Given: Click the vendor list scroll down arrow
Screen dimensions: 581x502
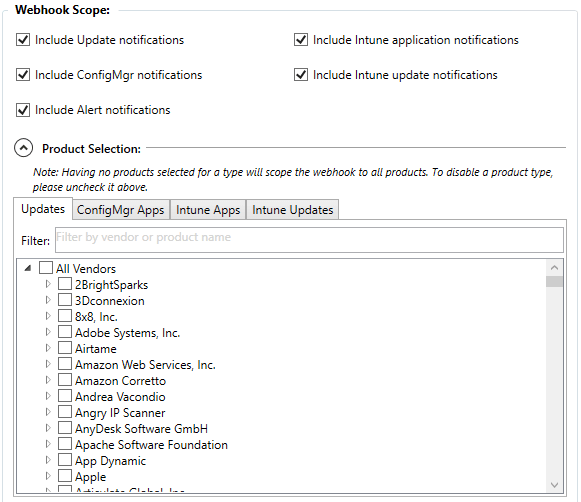Looking at the screenshot, I should point(554,485).
